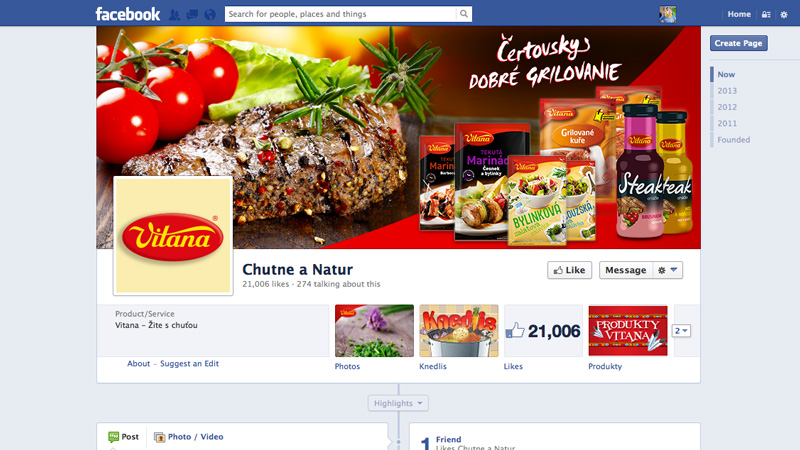Click the Create Page button
The width and height of the screenshot is (800, 450).
click(738, 43)
